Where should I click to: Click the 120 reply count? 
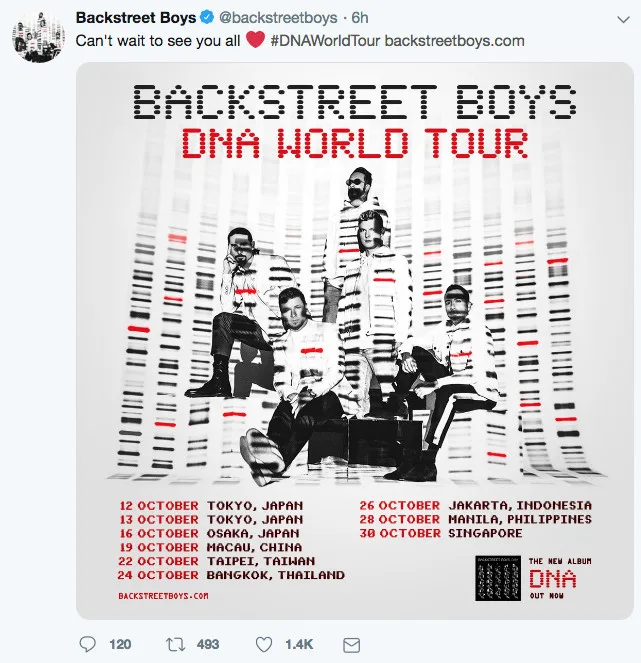coord(120,644)
